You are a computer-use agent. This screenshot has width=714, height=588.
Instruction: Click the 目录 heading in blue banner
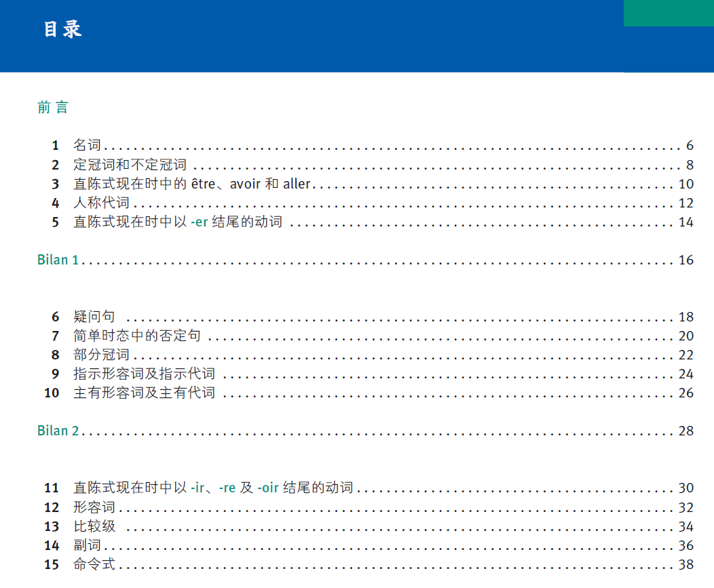62,30
